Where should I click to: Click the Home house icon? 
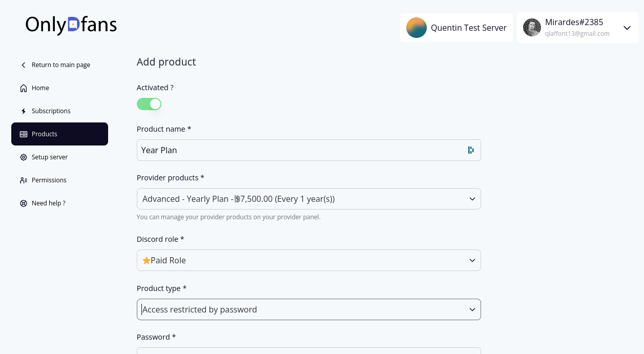[x=24, y=88]
